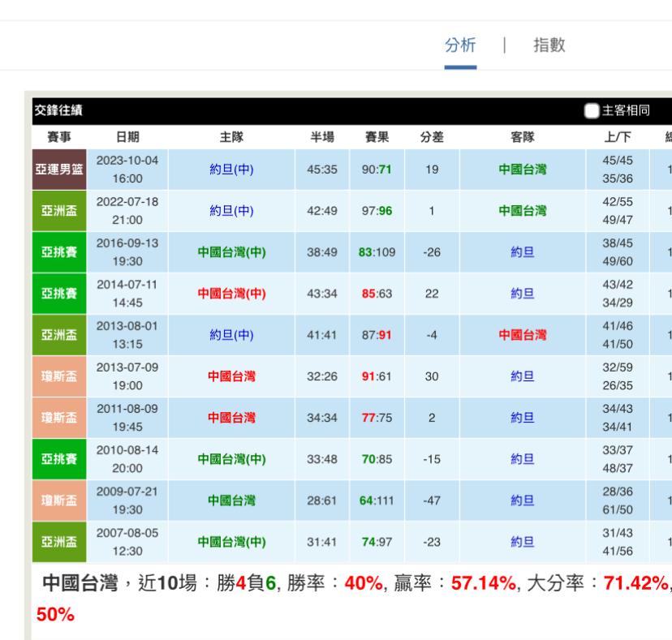Select 瓊斯盃 cell in the 2009-07-21 row
The width and height of the screenshot is (672, 640).
click(x=59, y=500)
